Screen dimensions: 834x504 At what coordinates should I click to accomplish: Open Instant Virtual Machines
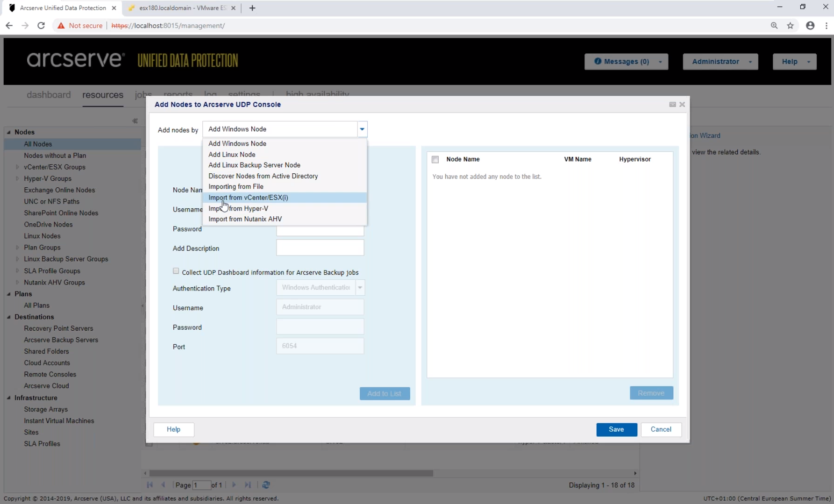pos(59,421)
